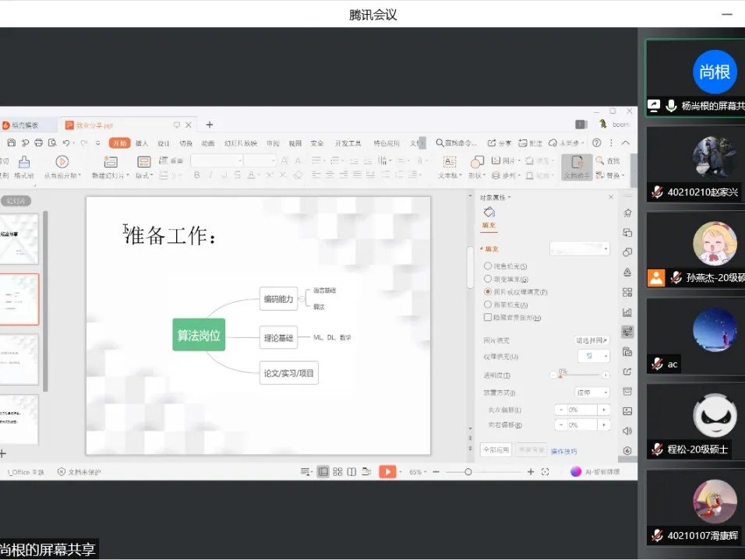Check the 隐藏背景图形 checkbox
The width and height of the screenshot is (745, 560).
pyautogui.click(x=488, y=317)
